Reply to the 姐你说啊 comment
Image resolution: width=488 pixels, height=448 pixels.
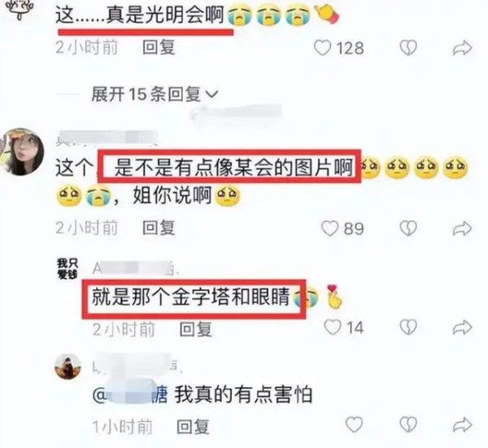pos(159,228)
